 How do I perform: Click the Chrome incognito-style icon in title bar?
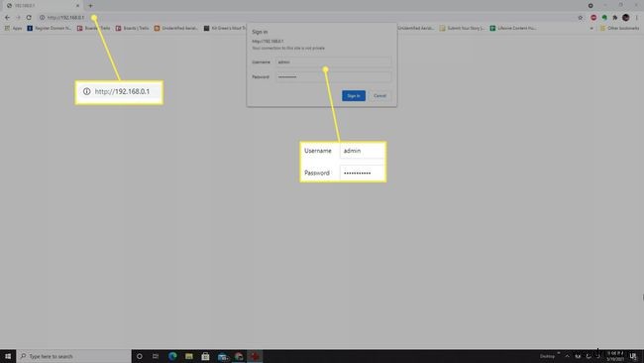[590, 6]
